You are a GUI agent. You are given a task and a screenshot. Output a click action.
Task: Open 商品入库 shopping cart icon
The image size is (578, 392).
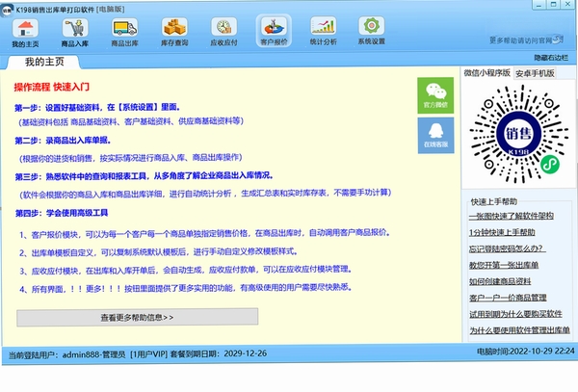[75, 33]
